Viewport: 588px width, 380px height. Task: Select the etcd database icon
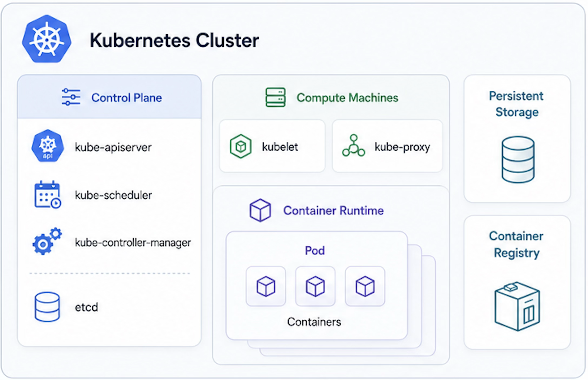click(x=47, y=307)
